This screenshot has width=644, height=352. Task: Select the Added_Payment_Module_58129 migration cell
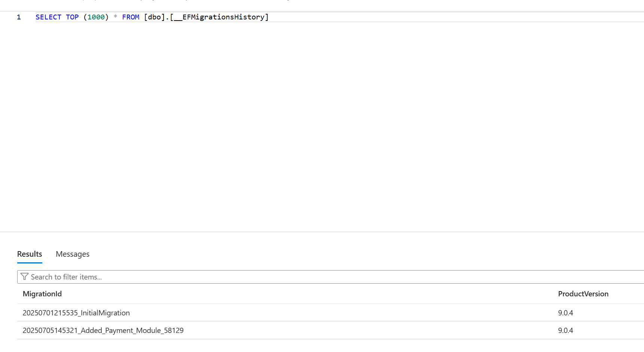coord(103,330)
